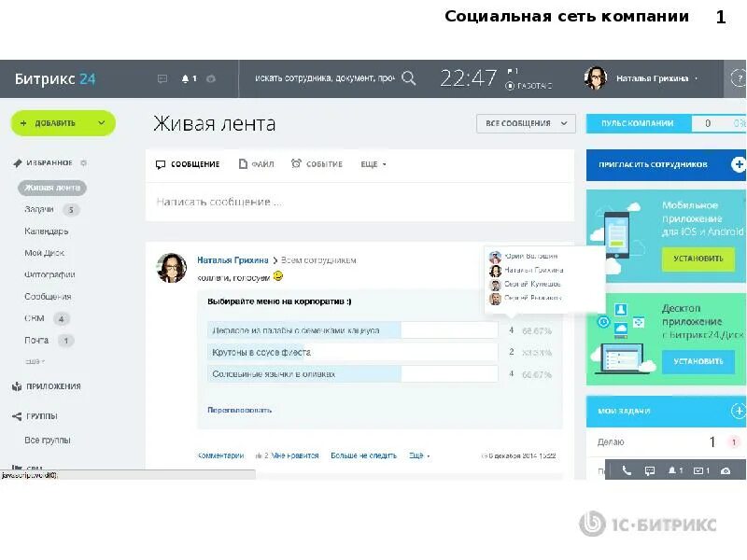Open notifications bell in top header
Image resolution: width=747 pixels, height=560 pixels.
pyautogui.click(x=185, y=78)
